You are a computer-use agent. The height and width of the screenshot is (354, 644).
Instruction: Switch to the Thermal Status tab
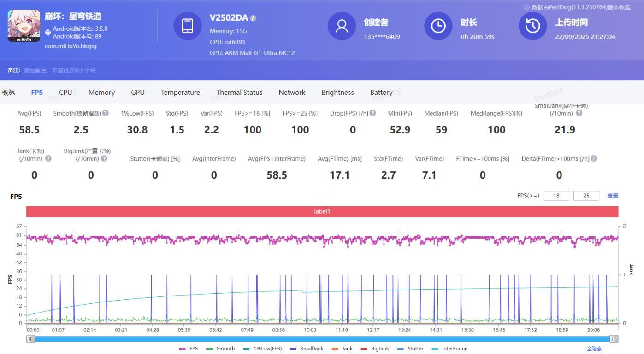click(239, 93)
